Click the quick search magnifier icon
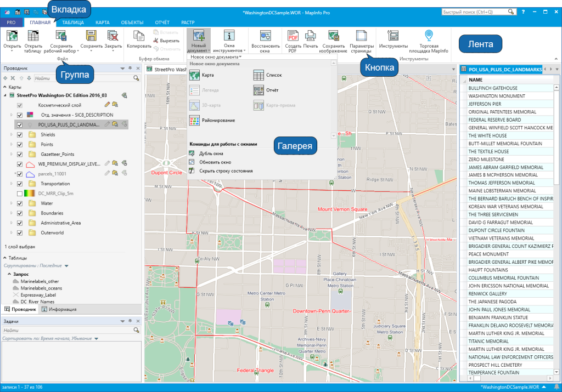This screenshot has width=562, height=392. [511, 12]
